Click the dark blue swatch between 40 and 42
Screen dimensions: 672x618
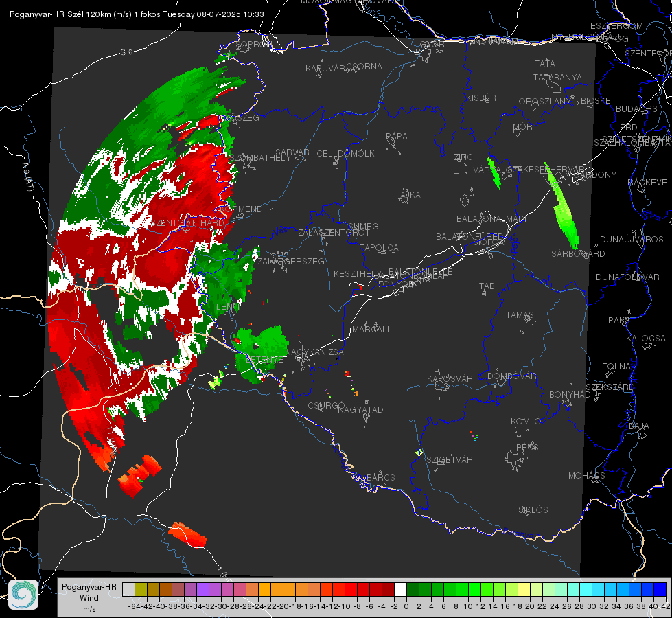660,589
